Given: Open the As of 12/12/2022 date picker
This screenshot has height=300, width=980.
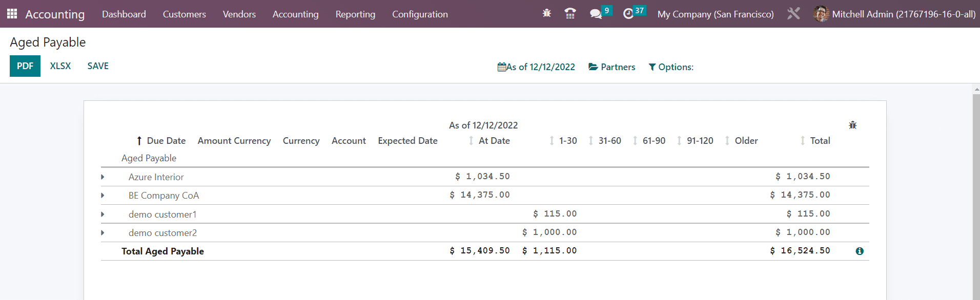Looking at the screenshot, I should point(536,67).
